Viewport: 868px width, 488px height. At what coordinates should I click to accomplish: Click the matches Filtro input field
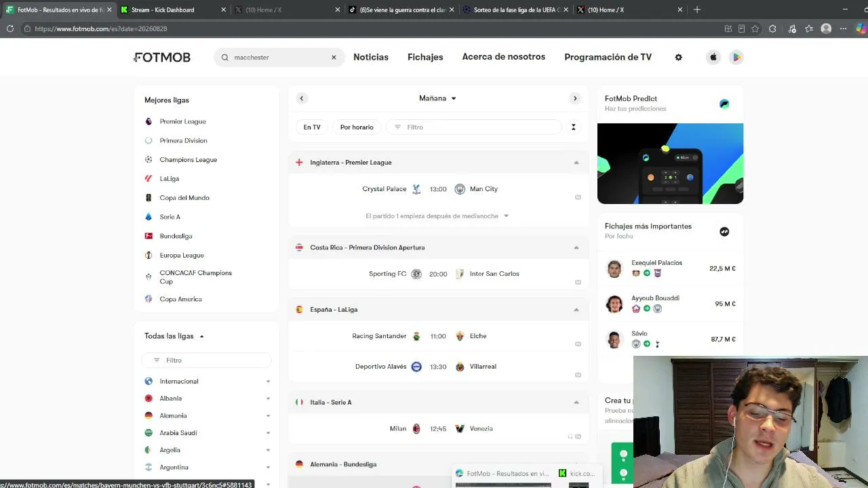click(x=474, y=127)
